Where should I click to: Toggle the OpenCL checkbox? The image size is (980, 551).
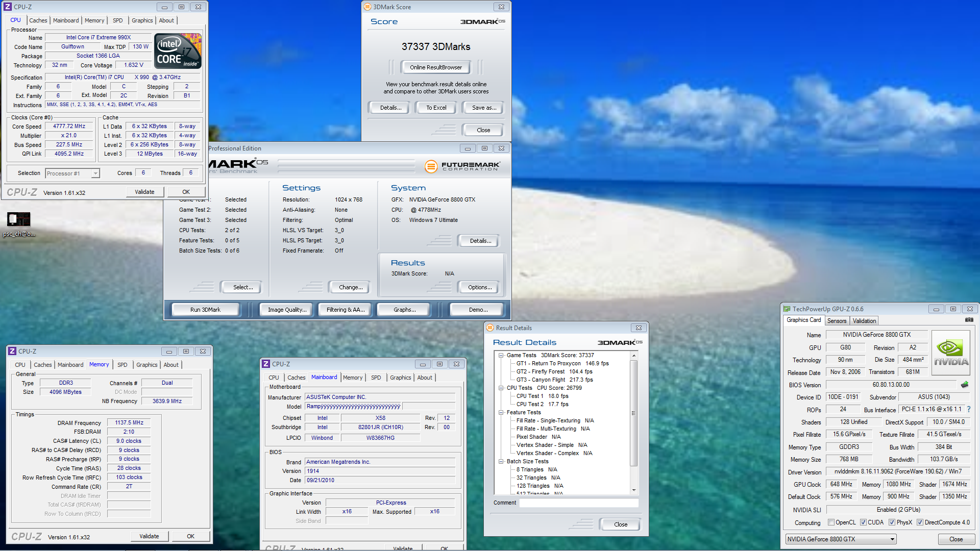[x=831, y=522]
